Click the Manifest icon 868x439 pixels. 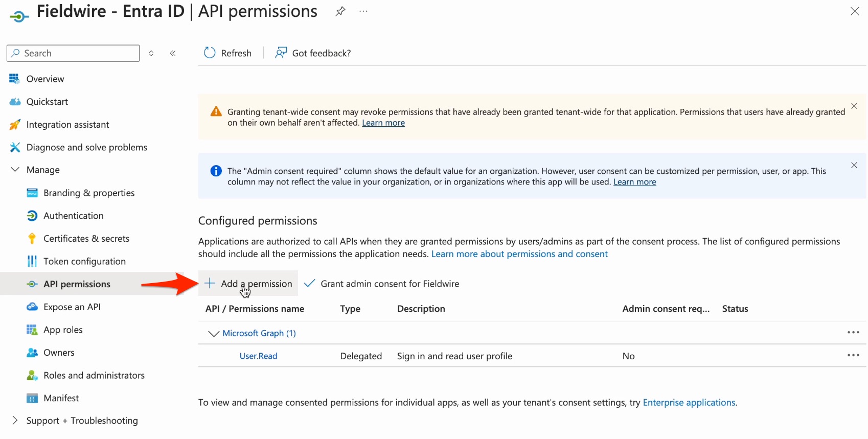(x=32, y=398)
